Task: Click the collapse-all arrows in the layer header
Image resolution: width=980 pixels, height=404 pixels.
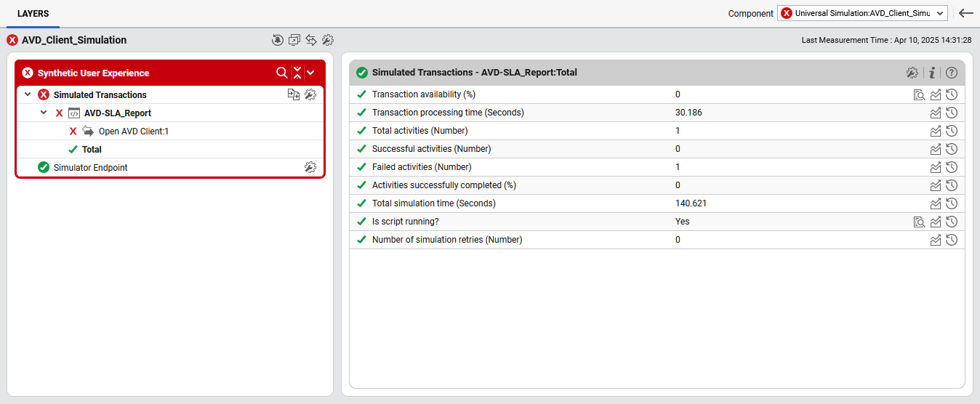Action: pyautogui.click(x=297, y=73)
